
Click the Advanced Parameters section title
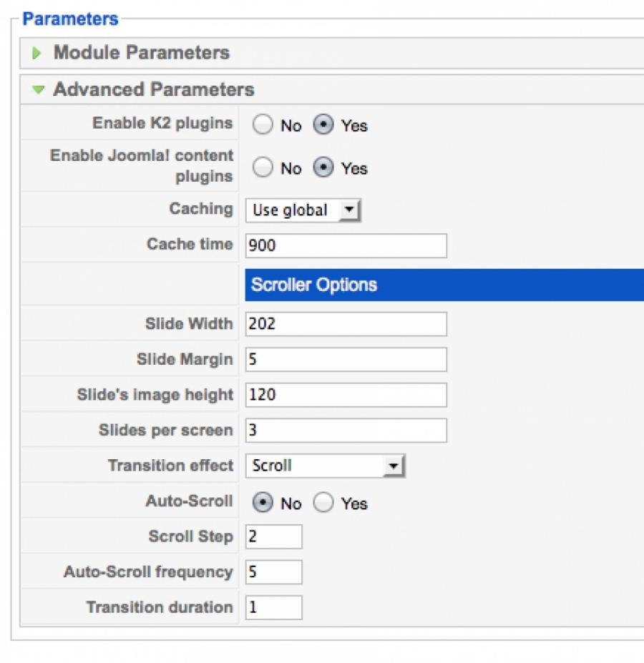click(x=154, y=89)
